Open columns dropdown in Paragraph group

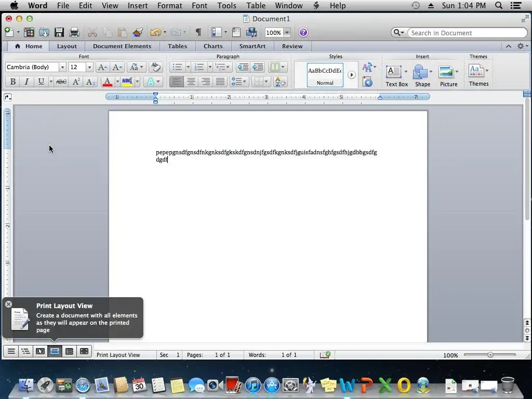pos(277,67)
